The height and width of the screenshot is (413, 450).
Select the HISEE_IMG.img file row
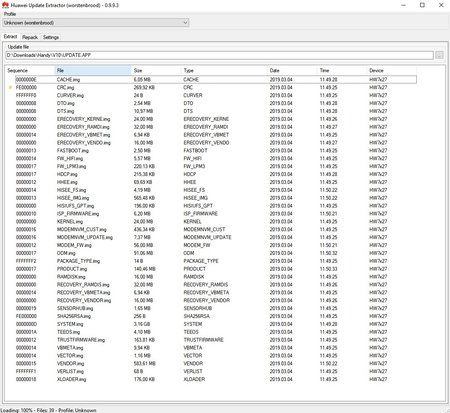tap(216, 198)
